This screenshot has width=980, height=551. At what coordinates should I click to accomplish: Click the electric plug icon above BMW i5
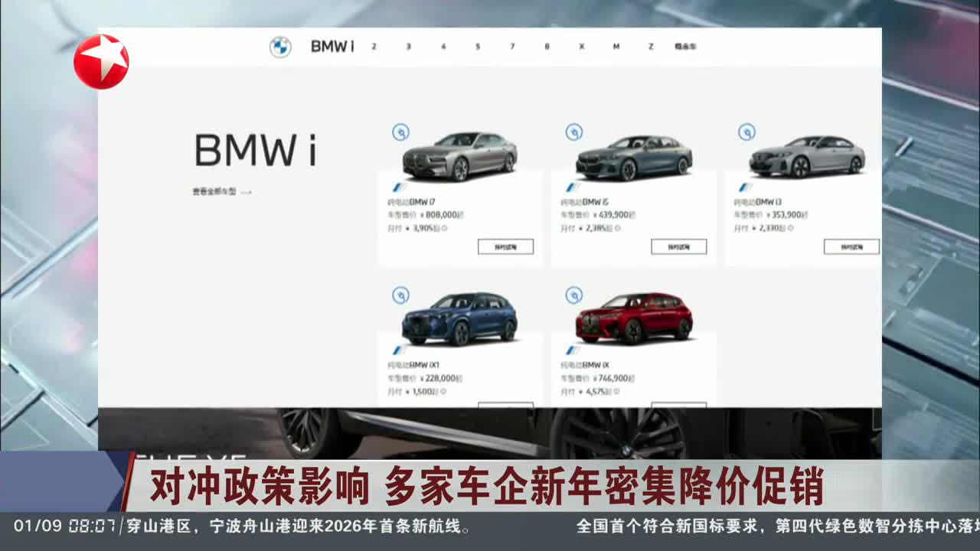pos(573,132)
